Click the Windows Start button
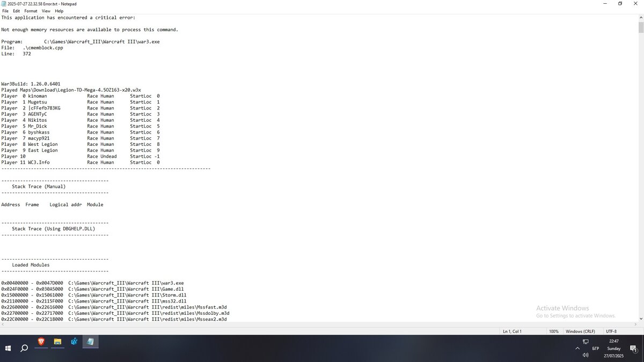Screen dimensions: 644x362 coord(8,348)
